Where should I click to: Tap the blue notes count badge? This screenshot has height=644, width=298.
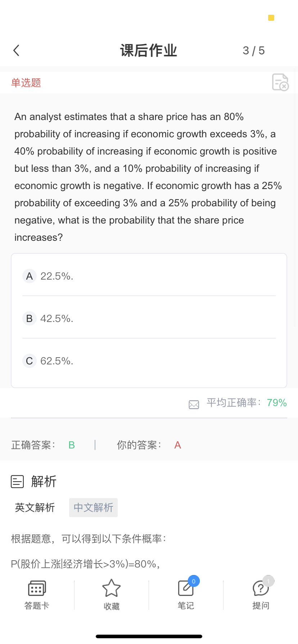pyautogui.click(x=194, y=581)
